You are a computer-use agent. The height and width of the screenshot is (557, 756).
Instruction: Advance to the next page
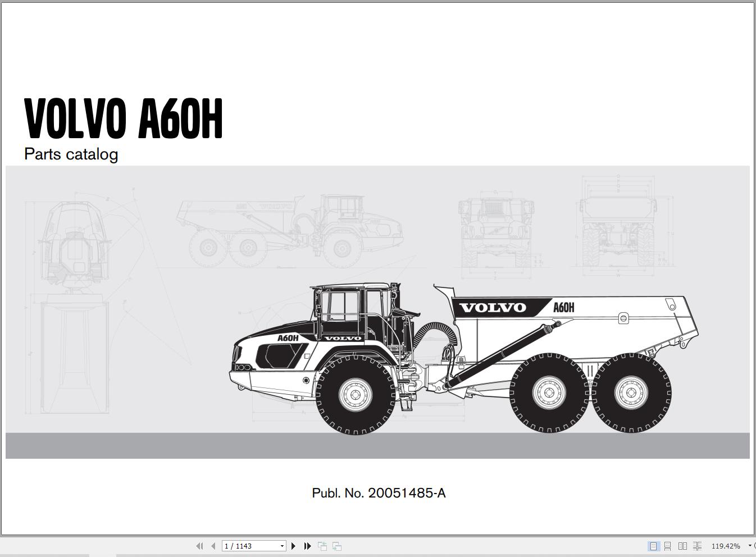(293, 546)
